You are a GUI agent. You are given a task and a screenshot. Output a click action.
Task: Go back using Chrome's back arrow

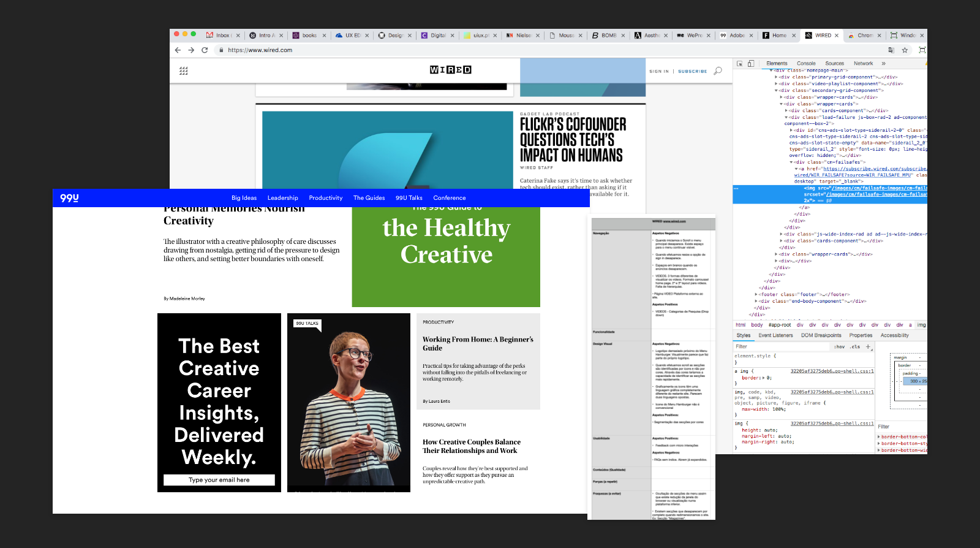point(178,50)
